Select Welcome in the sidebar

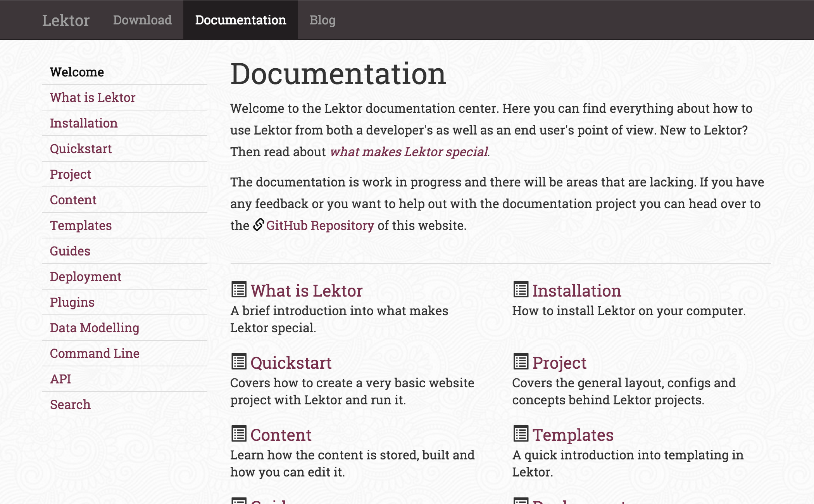coord(125,72)
